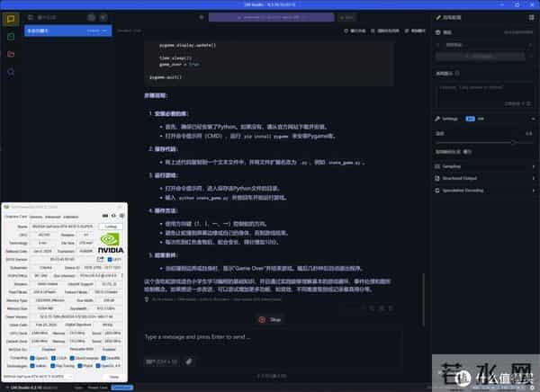Adjust the temperature slider
Screen dimensions: 540x392
(484, 142)
